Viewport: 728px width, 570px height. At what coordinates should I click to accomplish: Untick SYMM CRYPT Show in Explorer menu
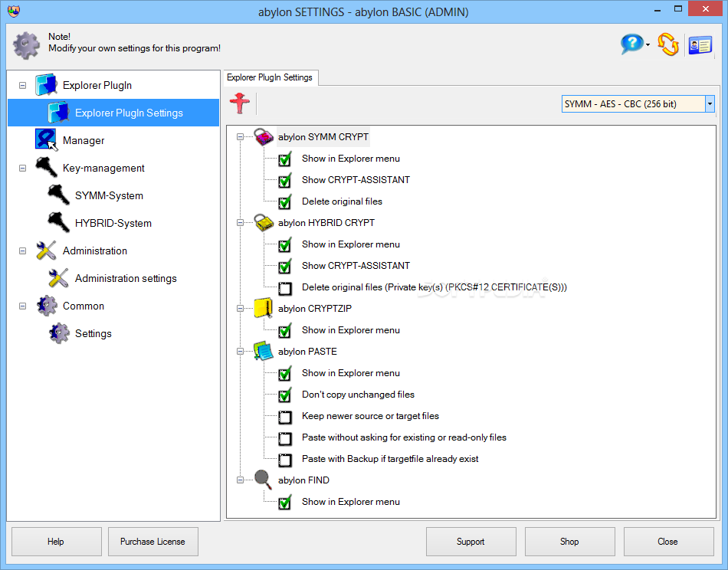pos(284,159)
